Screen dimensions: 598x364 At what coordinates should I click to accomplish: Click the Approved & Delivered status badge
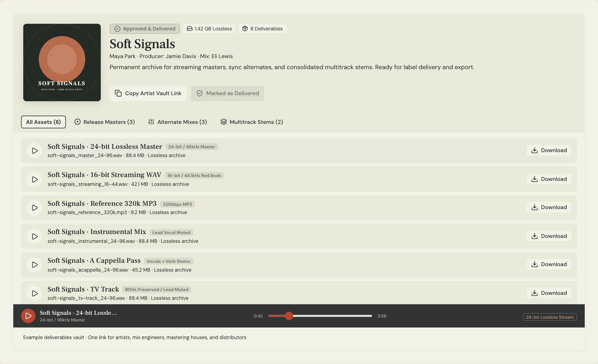click(145, 29)
